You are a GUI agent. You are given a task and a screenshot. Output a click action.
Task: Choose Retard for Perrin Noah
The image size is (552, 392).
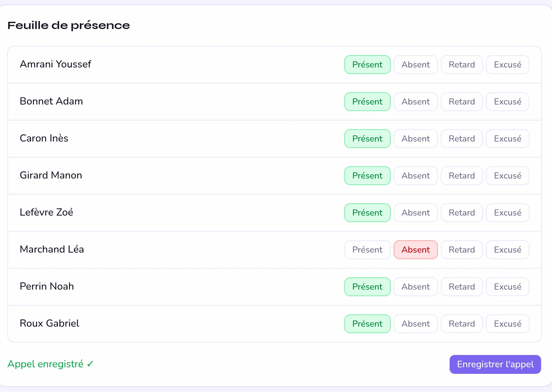pos(462,287)
